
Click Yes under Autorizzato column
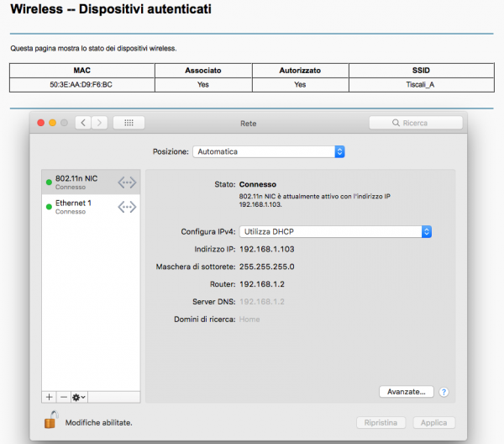pos(300,85)
